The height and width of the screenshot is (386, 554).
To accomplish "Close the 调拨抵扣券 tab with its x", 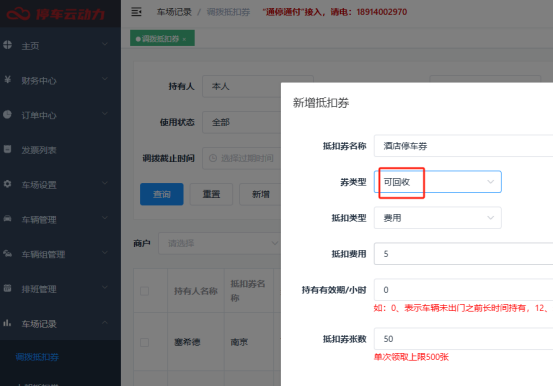I will click(x=184, y=39).
